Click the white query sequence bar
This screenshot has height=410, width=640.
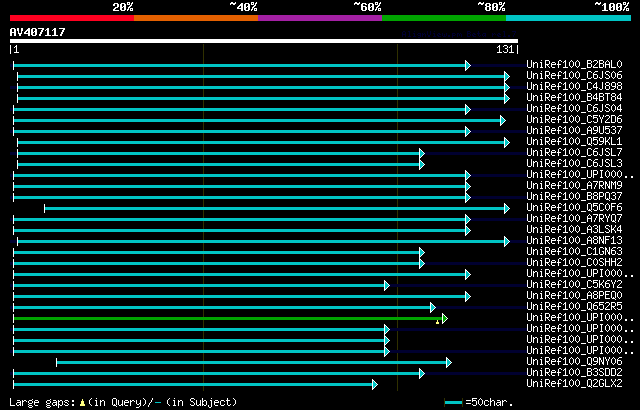264,41
